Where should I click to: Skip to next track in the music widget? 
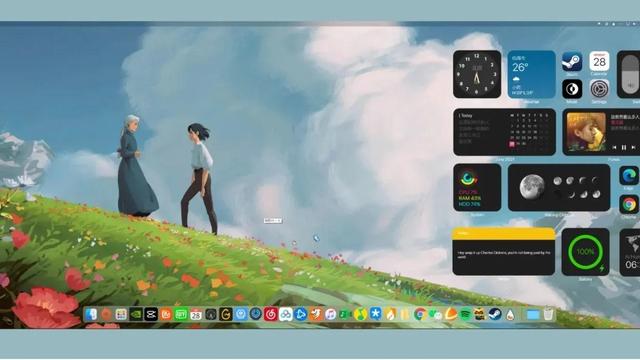point(633,147)
